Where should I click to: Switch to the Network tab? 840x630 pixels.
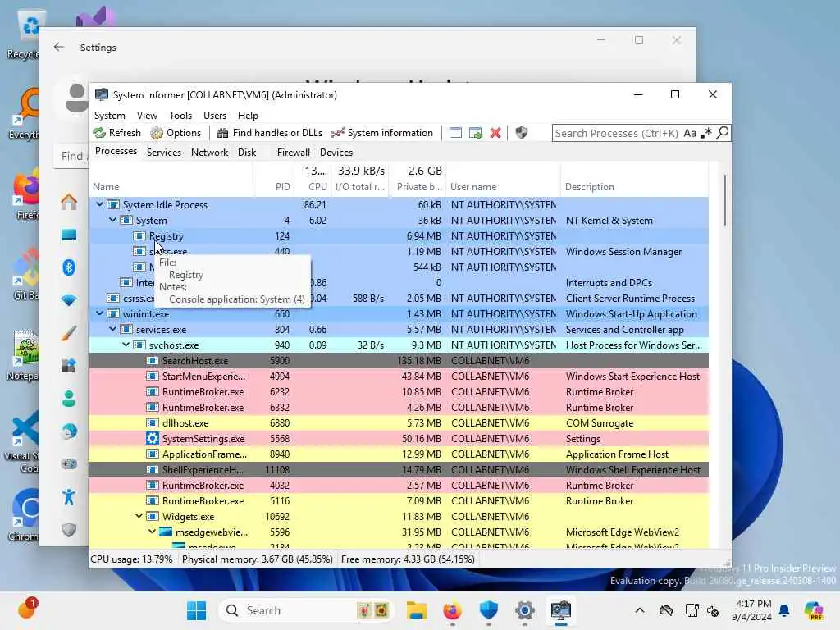coord(209,152)
